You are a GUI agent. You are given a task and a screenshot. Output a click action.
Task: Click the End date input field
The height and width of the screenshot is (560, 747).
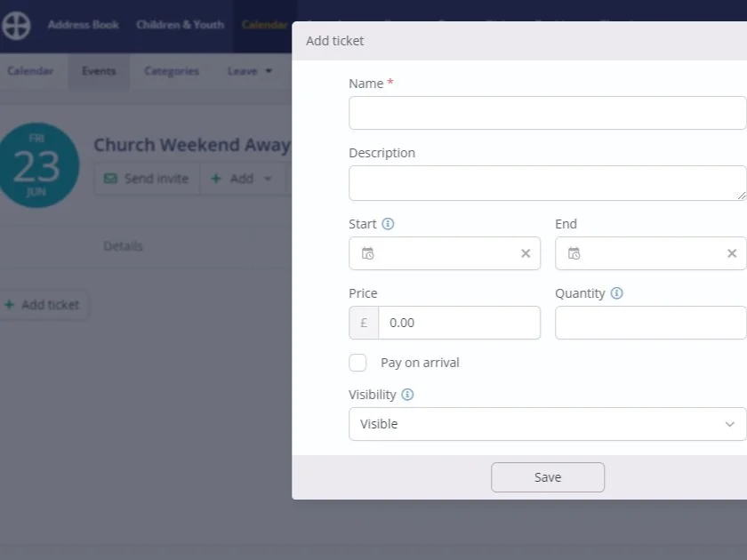coord(651,253)
